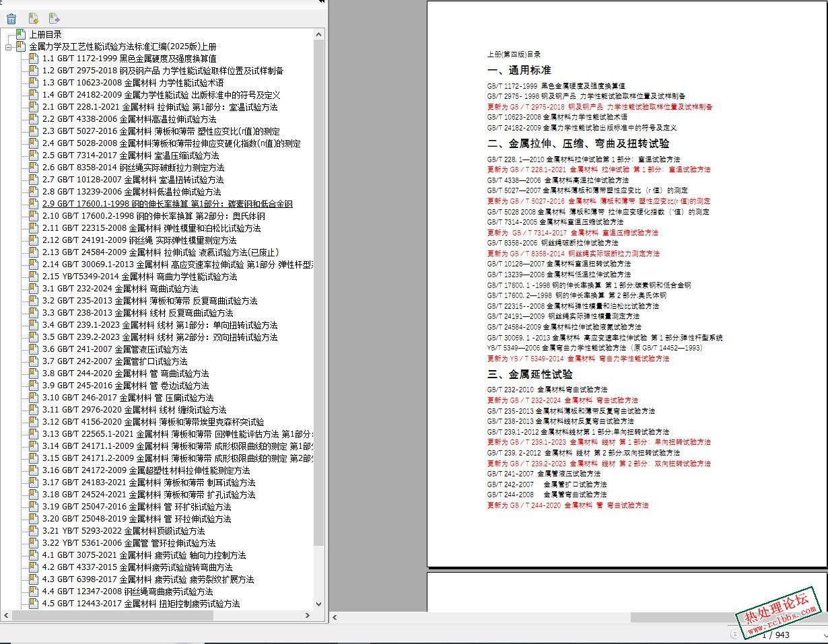Open bookmark 3.18 GB/T 24524-2021 扩孔试验
This screenshot has height=644, width=828.
point(149,495)
